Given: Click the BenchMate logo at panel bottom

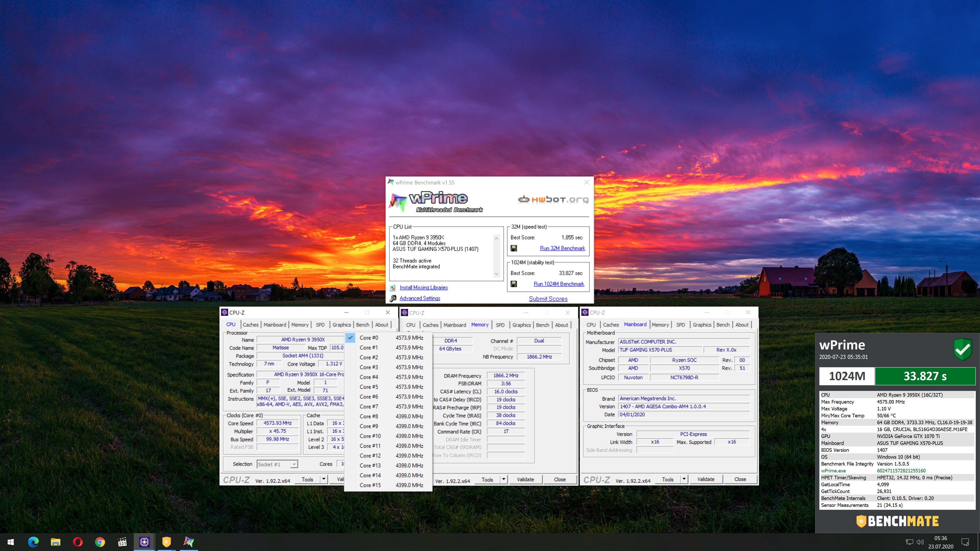Looking at the screenshot, I should click(897, 521).
